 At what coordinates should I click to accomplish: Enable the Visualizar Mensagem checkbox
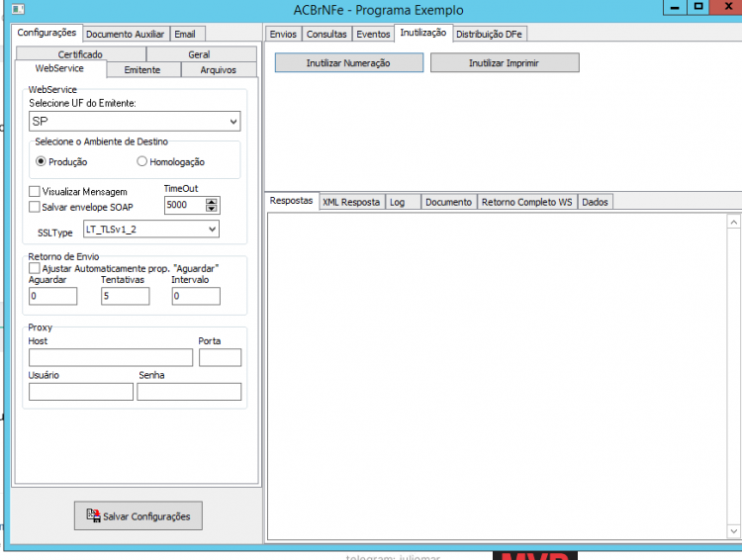[x=34, y=191]
